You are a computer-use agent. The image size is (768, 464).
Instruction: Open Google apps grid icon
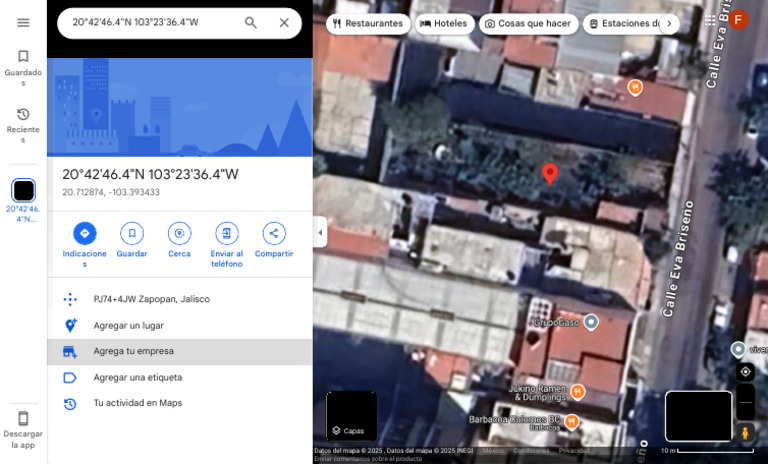coord(710,20)
